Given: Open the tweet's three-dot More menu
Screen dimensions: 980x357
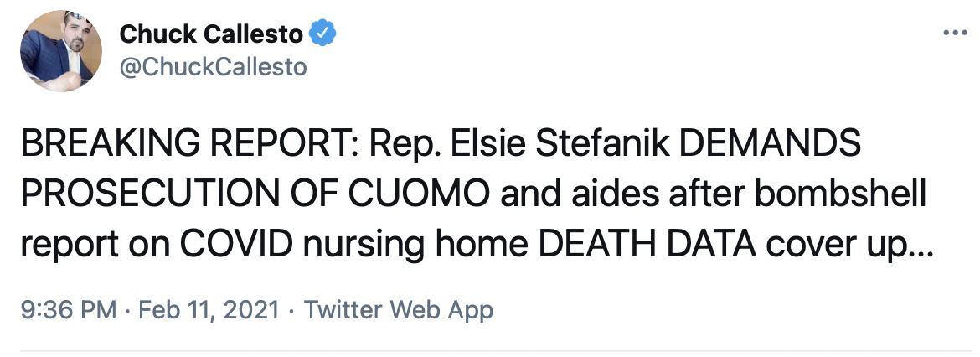Looking at the screenshot, I should point(954,34).
